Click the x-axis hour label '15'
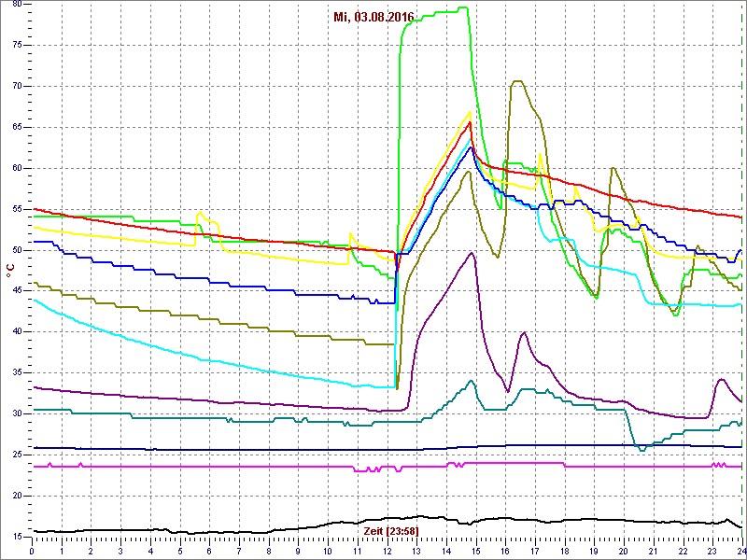This screenshot has height=560, width=747. click(x=476, y=551)
